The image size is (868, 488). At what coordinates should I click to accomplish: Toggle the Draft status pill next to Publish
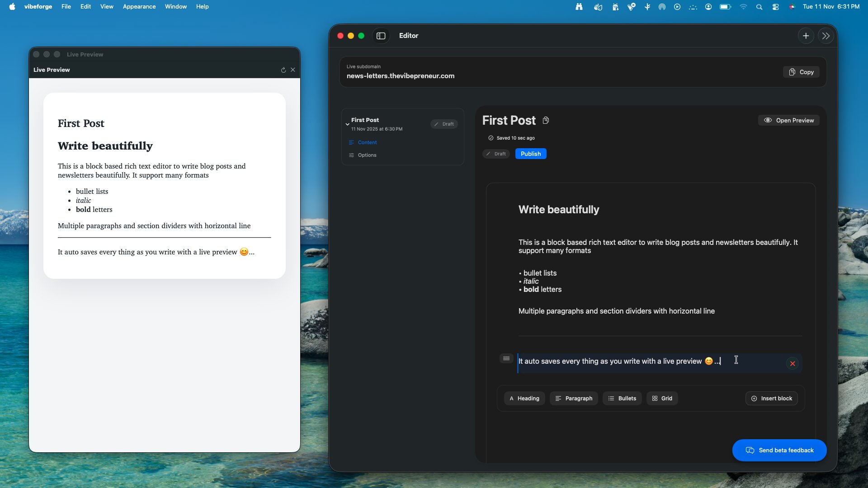point(495,154)
